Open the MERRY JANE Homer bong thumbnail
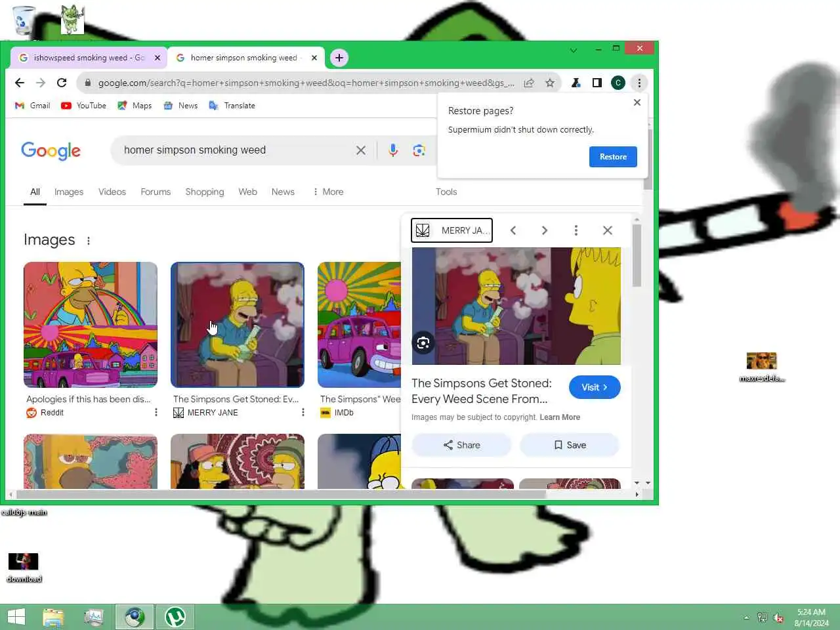 pyautogui.click(x=238, y=325)
